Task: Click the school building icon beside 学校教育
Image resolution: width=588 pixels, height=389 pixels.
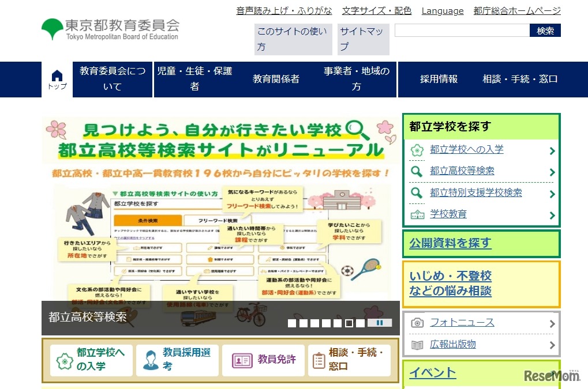Action: pyautogui.click(x=417, y=214)
